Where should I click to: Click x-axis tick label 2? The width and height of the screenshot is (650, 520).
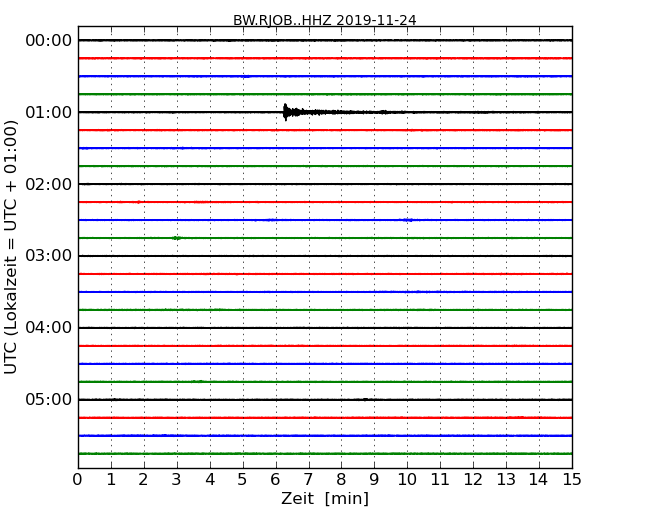coord(143,480)
